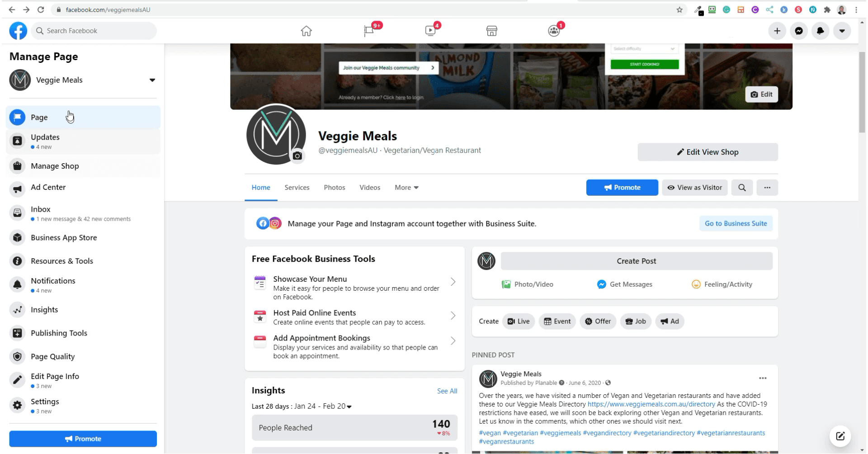Open the plus Create menu icon
This screenshot has width=868, height=454.
click(777, 31)
